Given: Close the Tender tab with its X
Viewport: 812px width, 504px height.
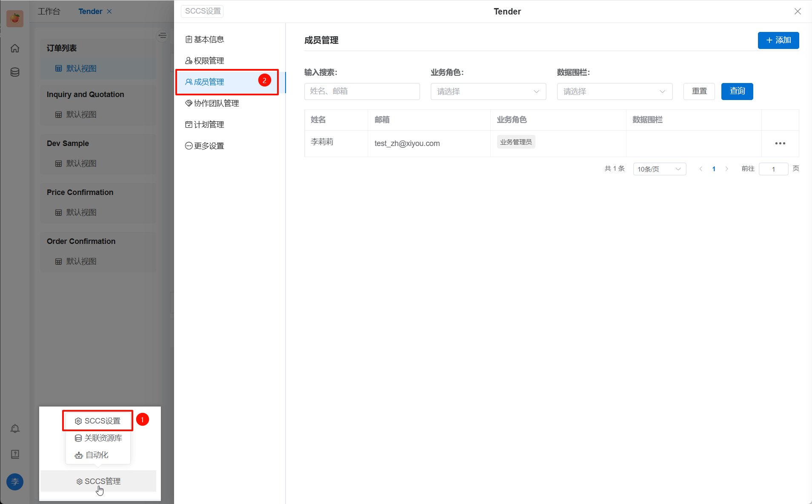Looking at the screenshot, I should [x=109, y=11].
